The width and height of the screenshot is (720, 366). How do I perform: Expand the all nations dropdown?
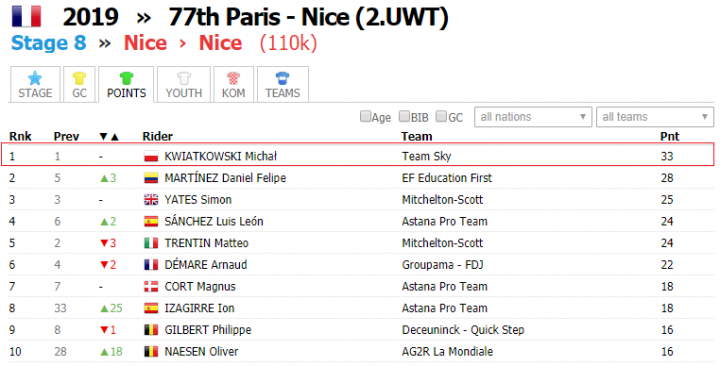pyautogui.click(x=533, y=117)
